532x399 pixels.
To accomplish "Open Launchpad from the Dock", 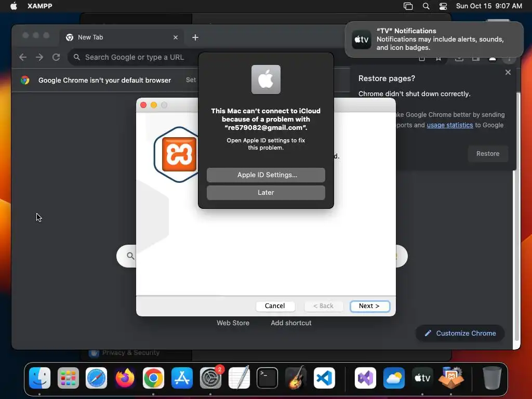I will tap(68, 378).
